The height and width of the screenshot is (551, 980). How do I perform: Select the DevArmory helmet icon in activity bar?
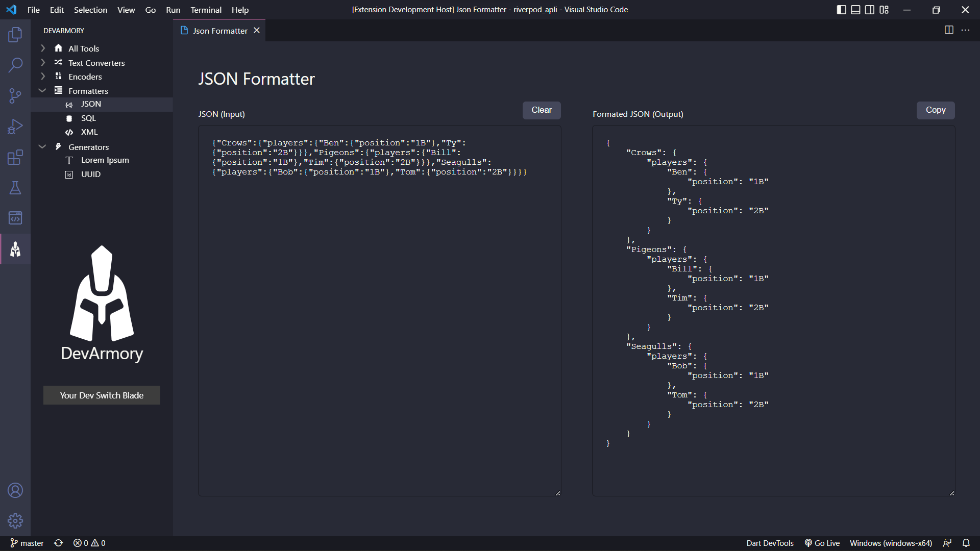point(15,249)
